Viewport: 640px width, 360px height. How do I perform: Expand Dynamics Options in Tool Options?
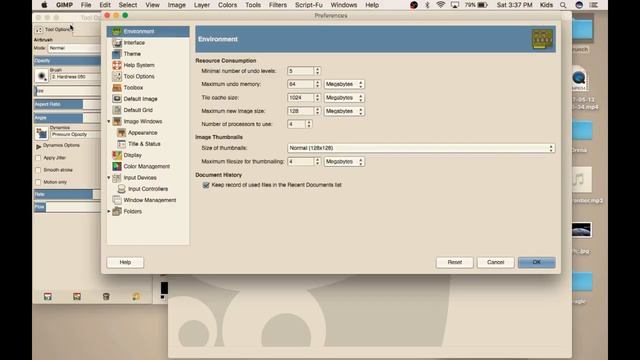[39, 146]
